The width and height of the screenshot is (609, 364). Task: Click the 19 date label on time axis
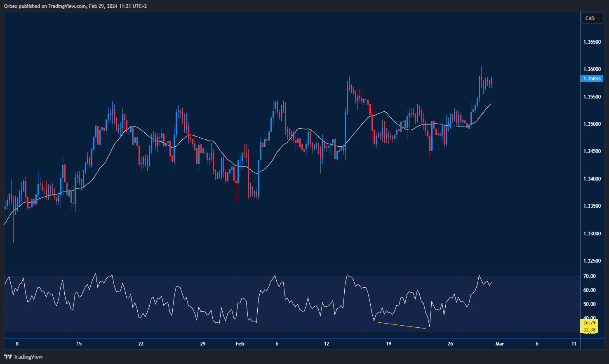coord(388,344)
